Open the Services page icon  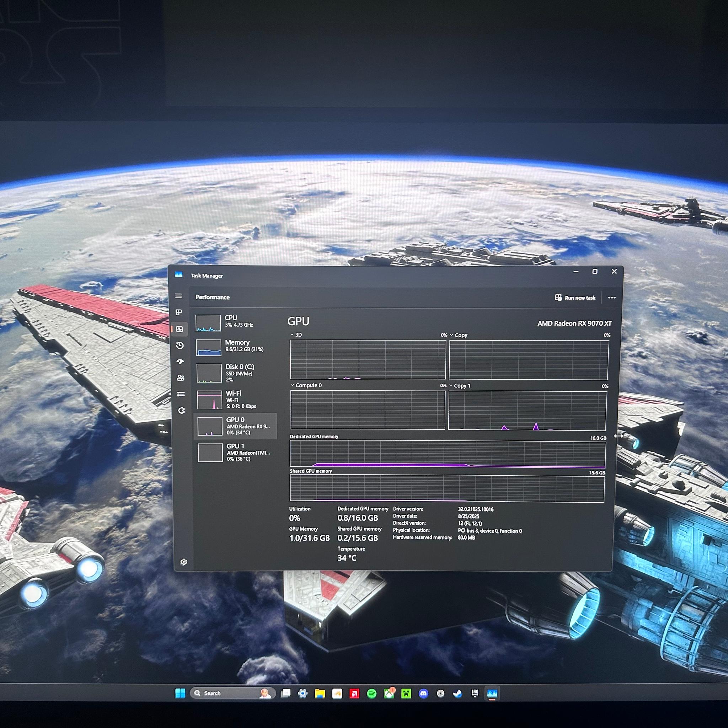click(181, 410)
